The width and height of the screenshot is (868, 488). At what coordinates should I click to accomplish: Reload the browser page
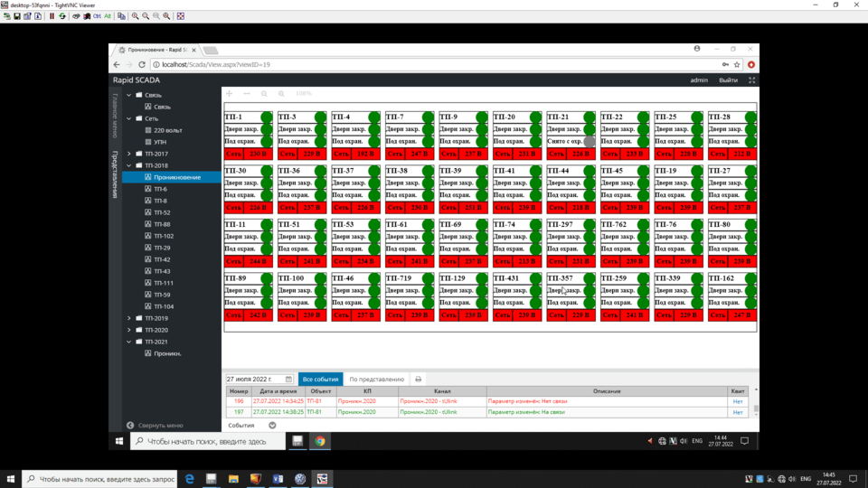click(x=143, y=65)
